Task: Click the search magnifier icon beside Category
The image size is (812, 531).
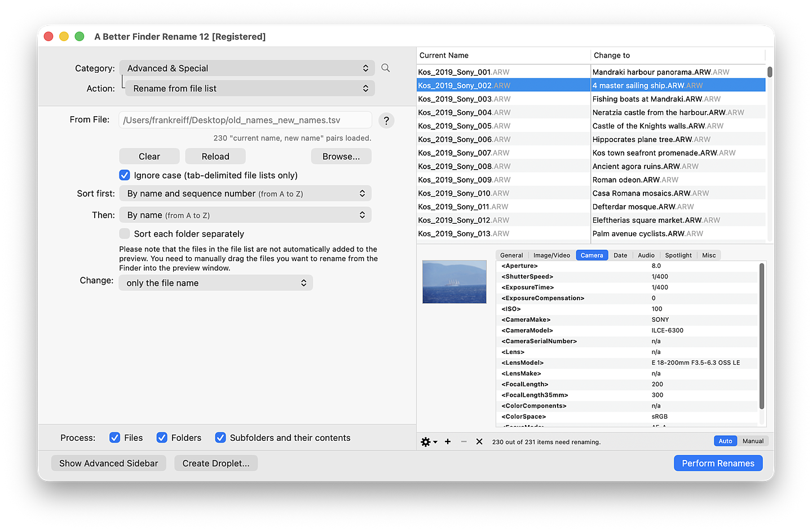Action: point(386,68)
